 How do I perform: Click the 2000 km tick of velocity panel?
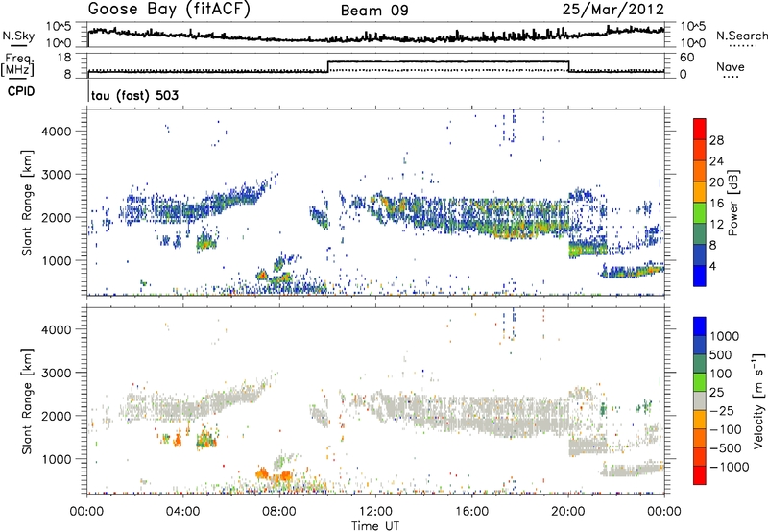56,416
